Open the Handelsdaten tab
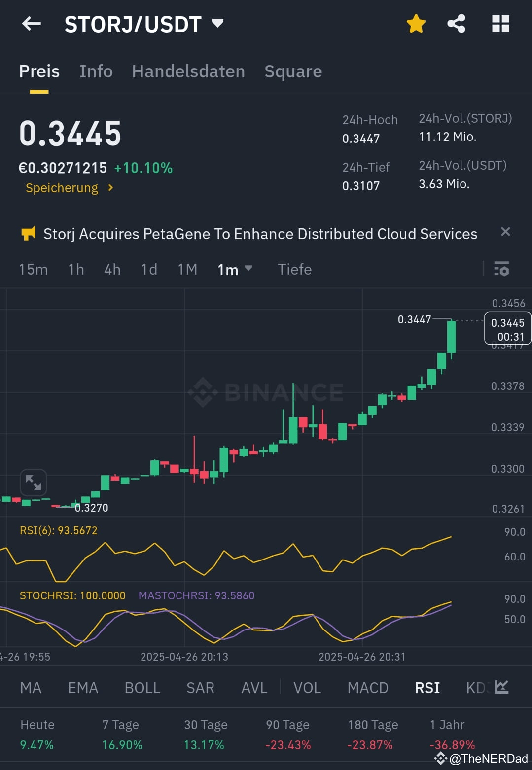Image resolution: width=532 pixels, height=770 pixels. [x=188, y=71]
